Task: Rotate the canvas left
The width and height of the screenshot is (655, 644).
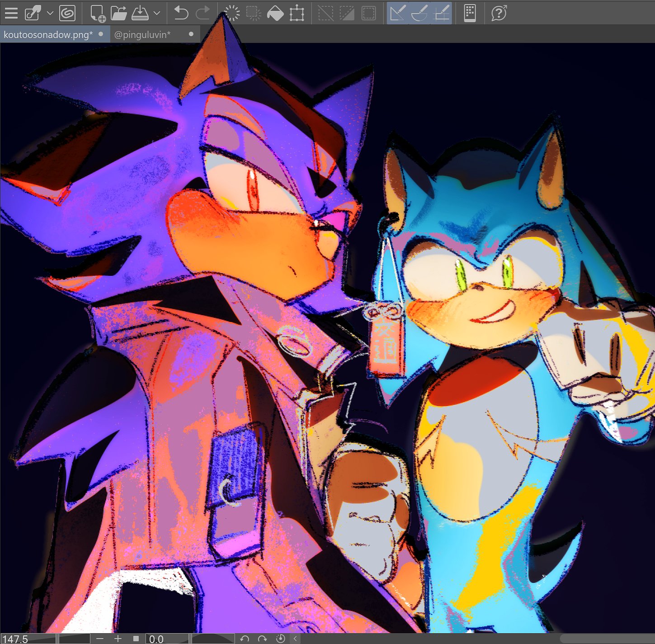Action: [245, 639]
